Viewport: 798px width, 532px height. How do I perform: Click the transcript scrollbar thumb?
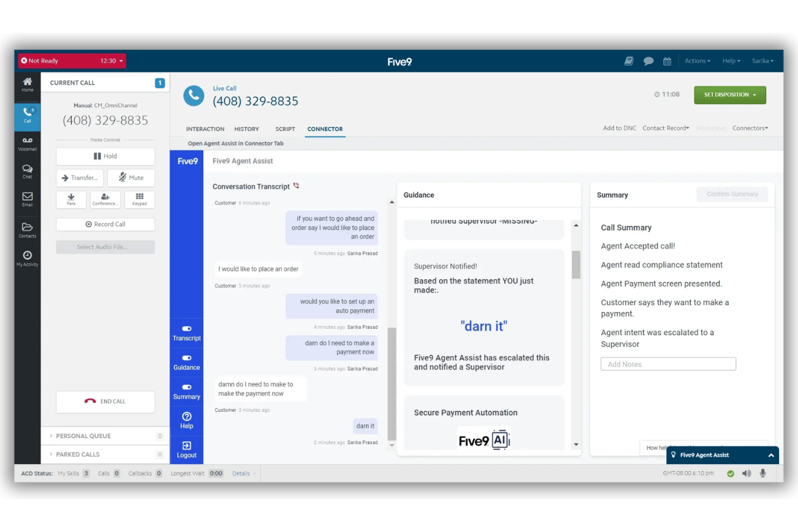coord(392,384)
